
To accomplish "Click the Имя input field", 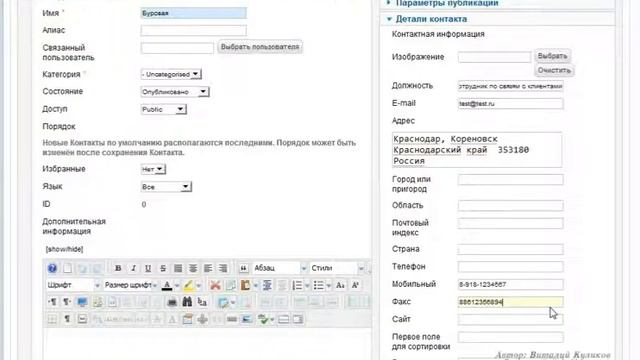I will (x=193, y=13).
